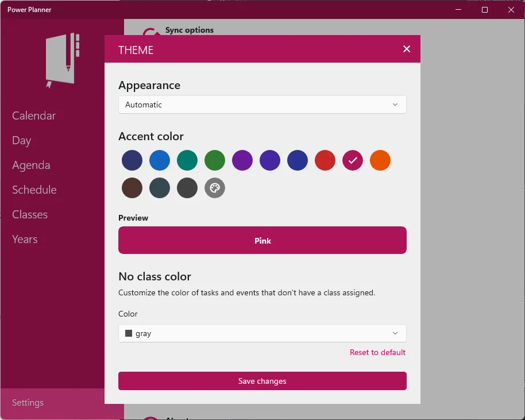Go to Calendar in the sidebar
Viewport: 525px width, 420px height.
[34, 115]
